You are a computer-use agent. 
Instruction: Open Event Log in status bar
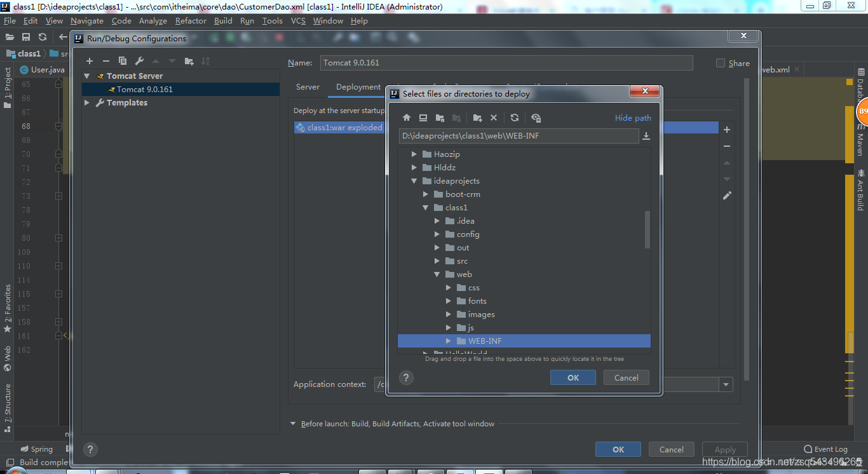[x=825, y=449]
